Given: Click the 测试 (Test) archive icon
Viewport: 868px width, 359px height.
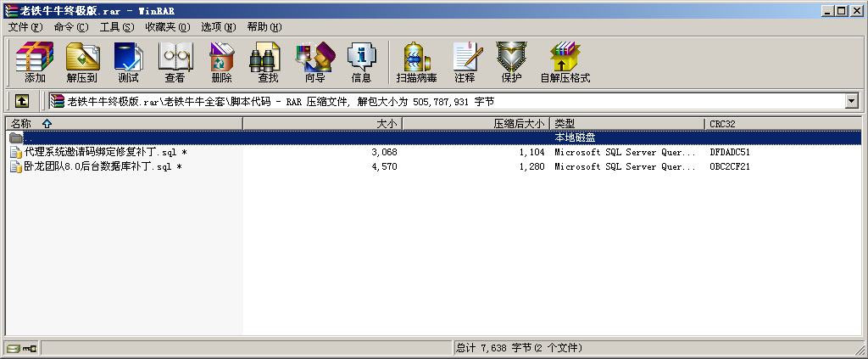Looking at the screenshot, I should point(128,62).
